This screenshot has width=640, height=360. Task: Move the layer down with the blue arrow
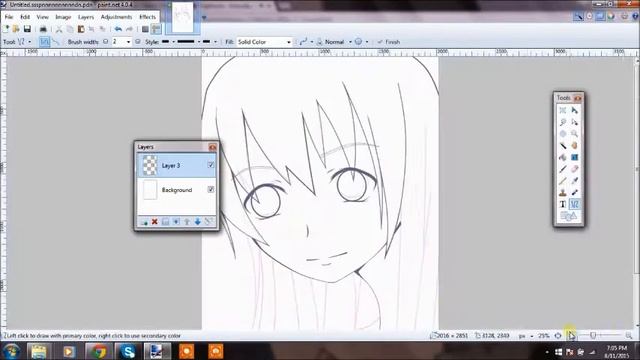click(x=198, y=222)
